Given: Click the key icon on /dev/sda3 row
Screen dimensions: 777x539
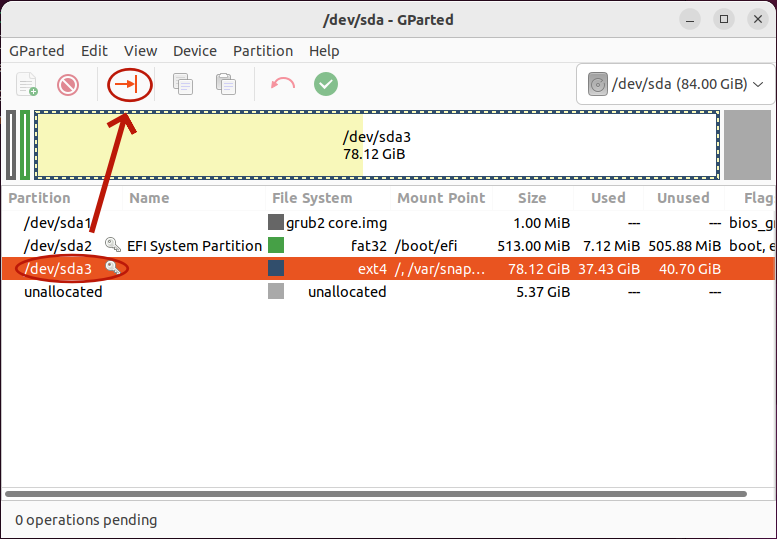Looking at the screenshot, I should point(113,268).
